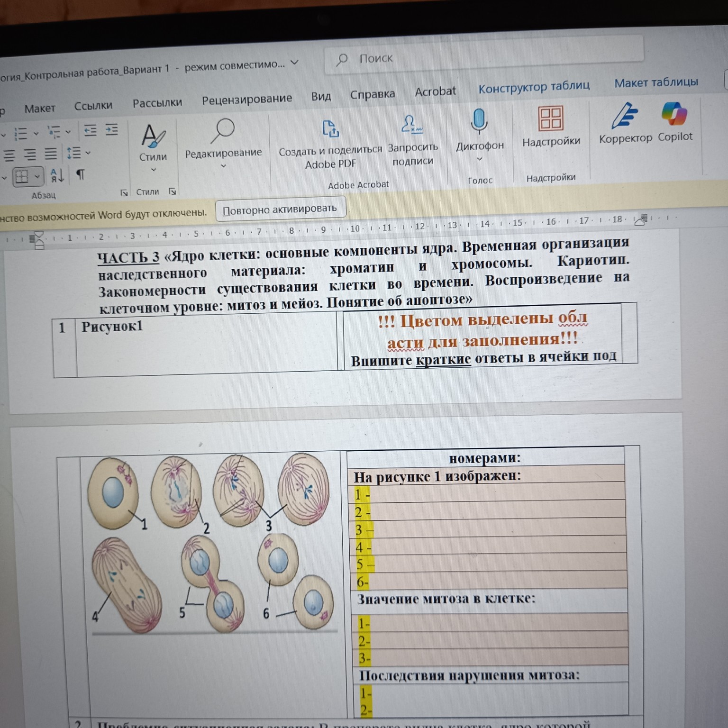Click Запросить подписи icon

pos(412,126)
